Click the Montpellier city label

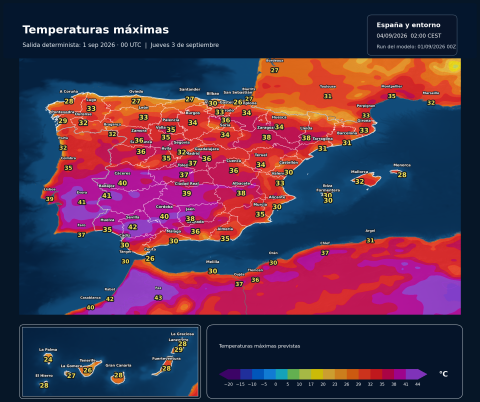click(392, 86)
